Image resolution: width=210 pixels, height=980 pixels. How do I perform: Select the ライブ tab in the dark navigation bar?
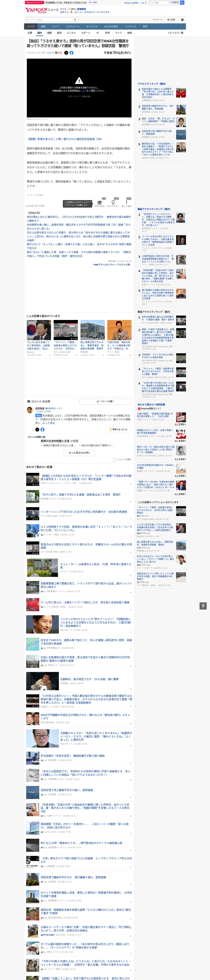(56, 27)
